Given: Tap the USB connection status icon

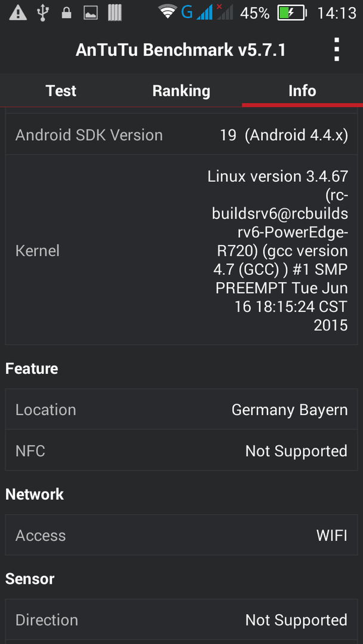Looking at the screenshot, I should click(42, 13).
